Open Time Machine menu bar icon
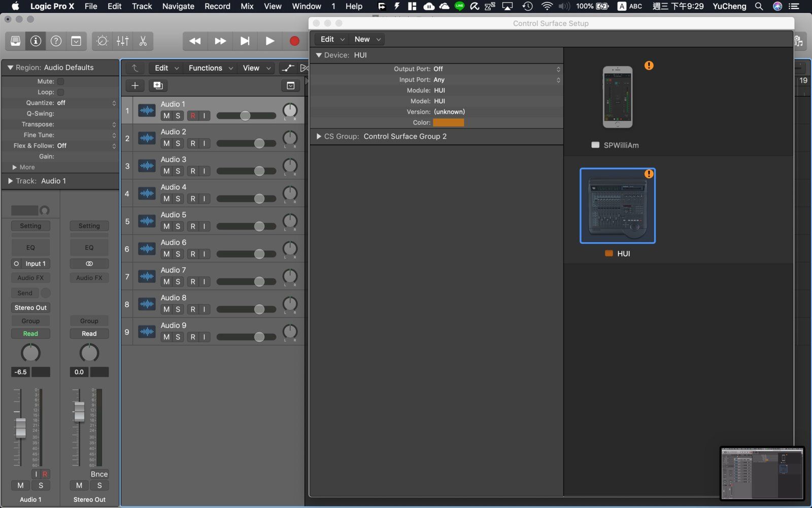This screenshot has height=508, width=812. [527, 6]
